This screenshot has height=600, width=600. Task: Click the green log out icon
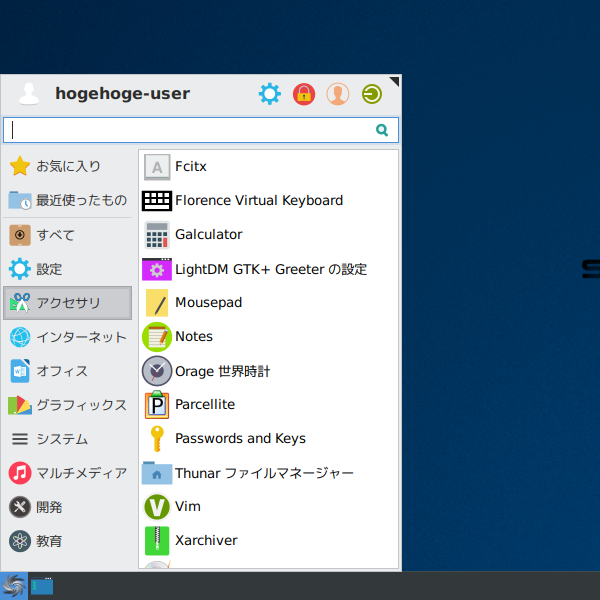coord(372,94)
